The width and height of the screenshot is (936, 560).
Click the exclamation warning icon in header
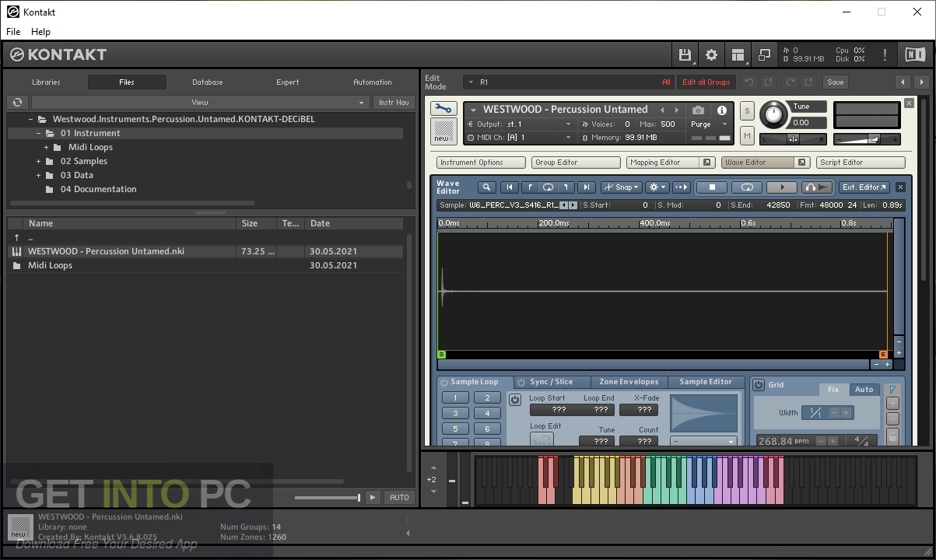[x=885, y=54]
